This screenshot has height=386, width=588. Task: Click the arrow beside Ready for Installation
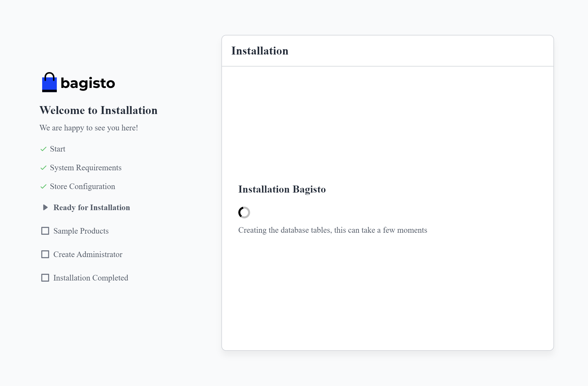pyautogui.click(x=45, y=208)
